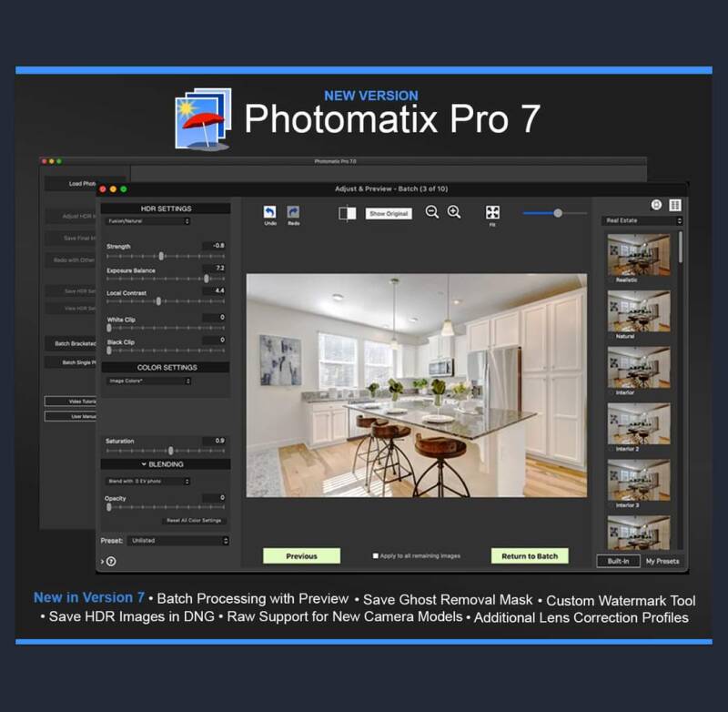This screenshot has width=728, height=712.
Task: Switch to the My Presets tab
Action: [x=662, y=561]
